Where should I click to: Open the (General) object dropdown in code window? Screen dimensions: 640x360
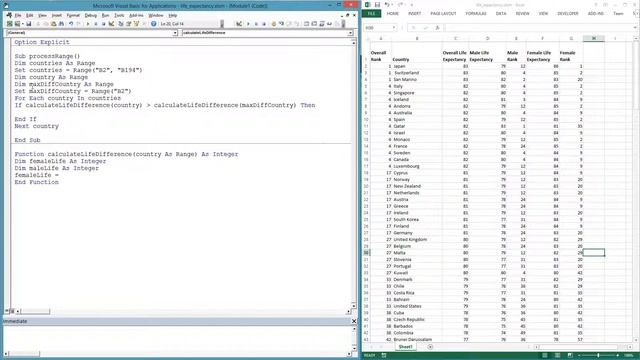click(x=175, y=33)
